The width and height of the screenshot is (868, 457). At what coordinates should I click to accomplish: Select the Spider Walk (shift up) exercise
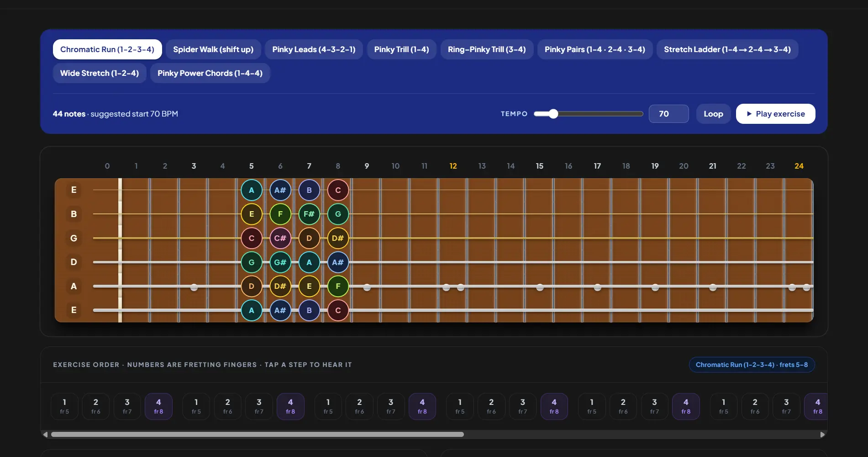click(213, 49)
